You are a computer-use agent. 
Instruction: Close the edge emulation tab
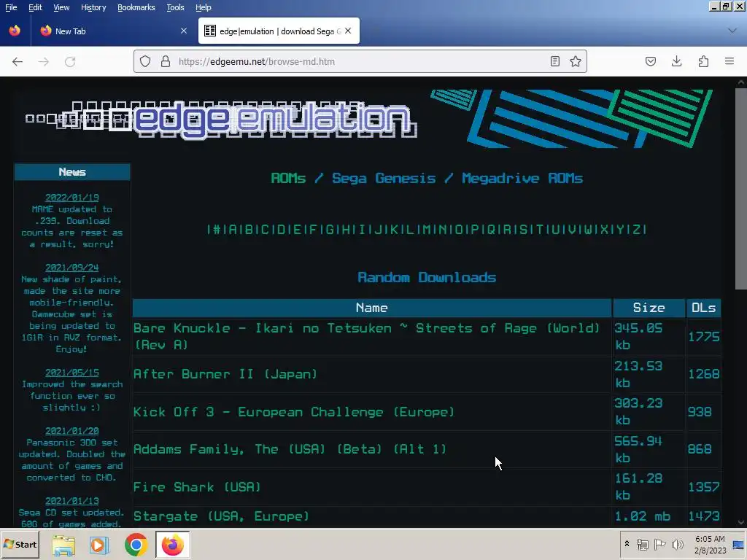point(348,31)
